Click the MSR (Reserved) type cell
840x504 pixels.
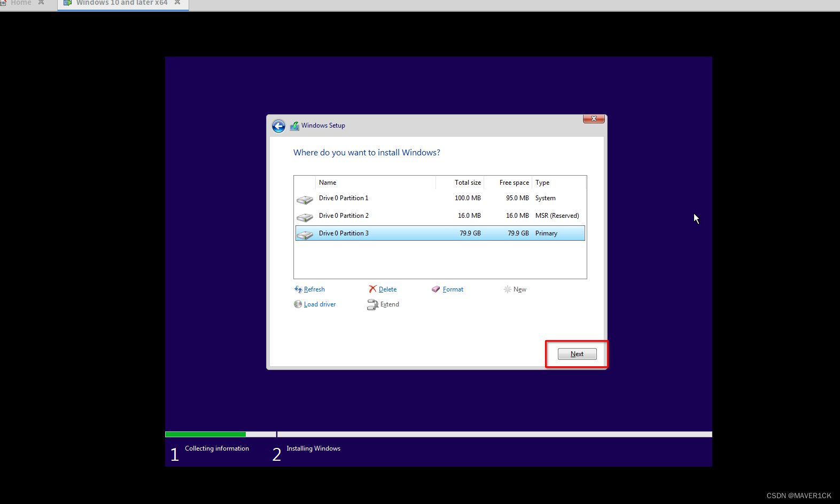coord(557,216)
